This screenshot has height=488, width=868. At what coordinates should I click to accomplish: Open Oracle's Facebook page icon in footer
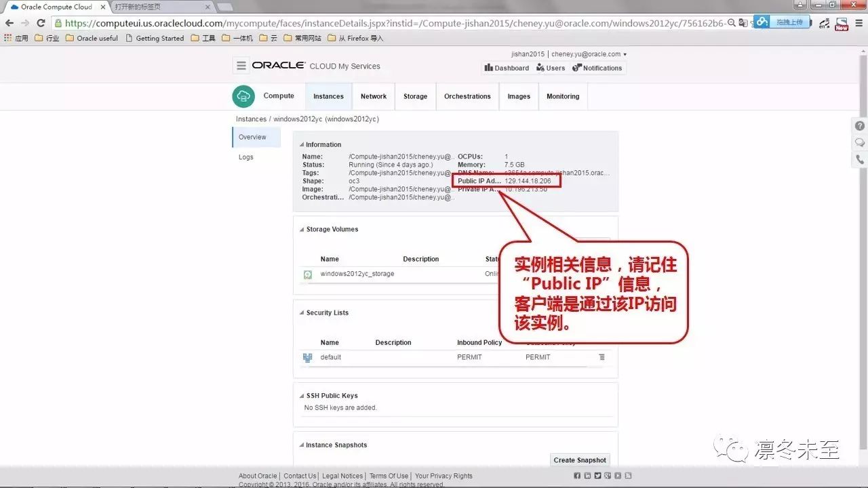(x=577, y=476)
